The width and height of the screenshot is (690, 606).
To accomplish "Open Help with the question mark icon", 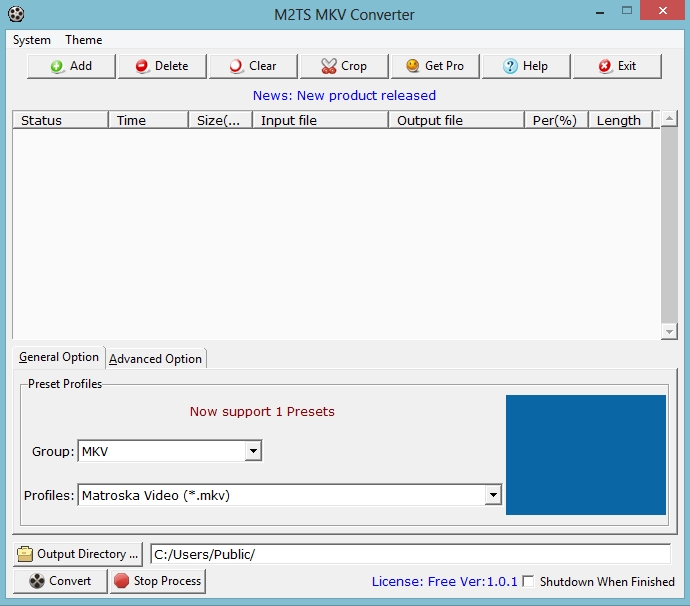I will (x=510, y=66).
